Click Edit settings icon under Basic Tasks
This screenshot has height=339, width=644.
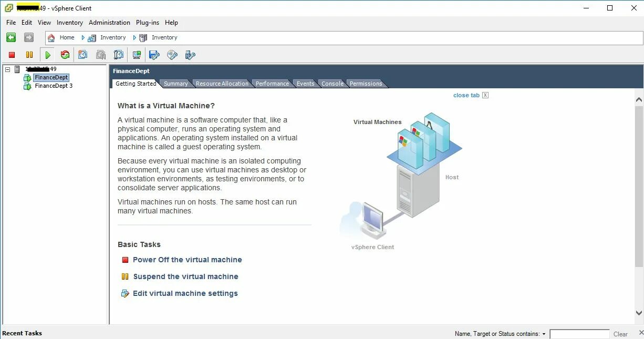coord(125,293)
